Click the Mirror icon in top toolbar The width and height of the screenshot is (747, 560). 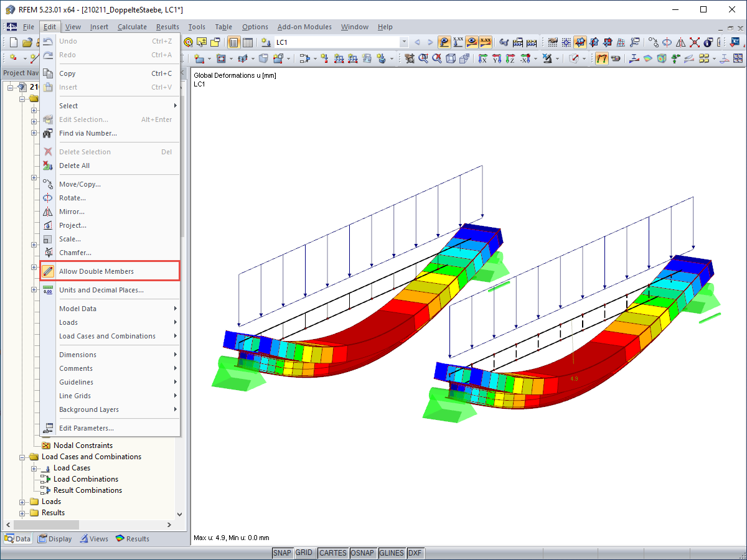pos(680,42)
